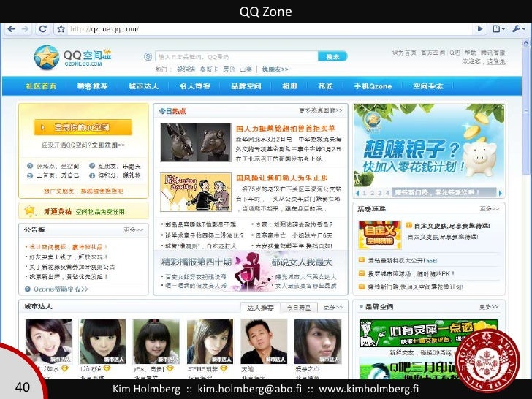Select the 手机Qzone navigation tab
The height and width of the screenshot is (399, 532).
373,86
